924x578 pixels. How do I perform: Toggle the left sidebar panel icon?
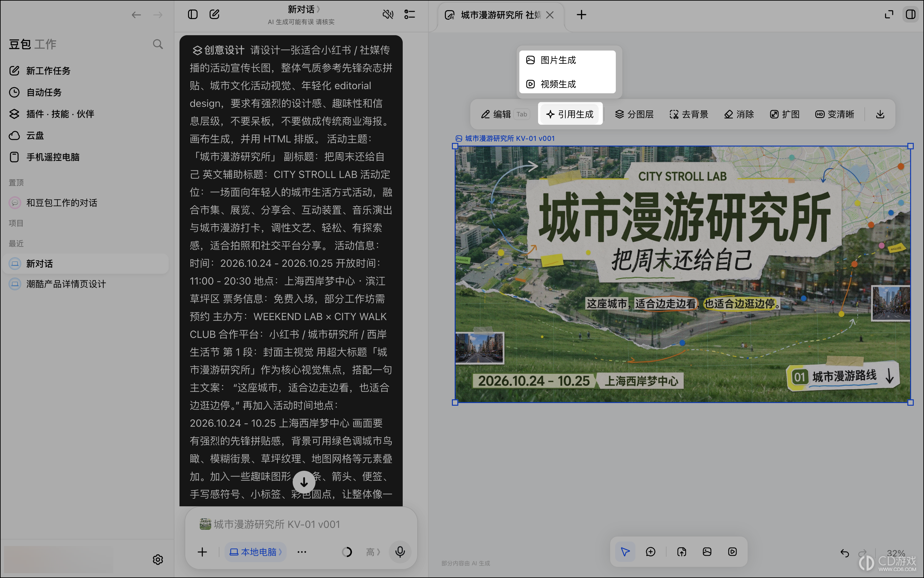pos(192,15)
